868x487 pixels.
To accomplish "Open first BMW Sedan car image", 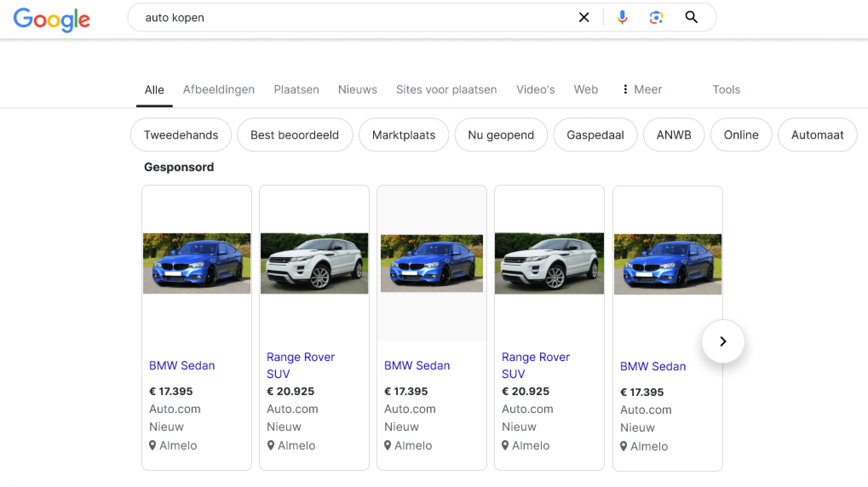I will coord(197,263).
